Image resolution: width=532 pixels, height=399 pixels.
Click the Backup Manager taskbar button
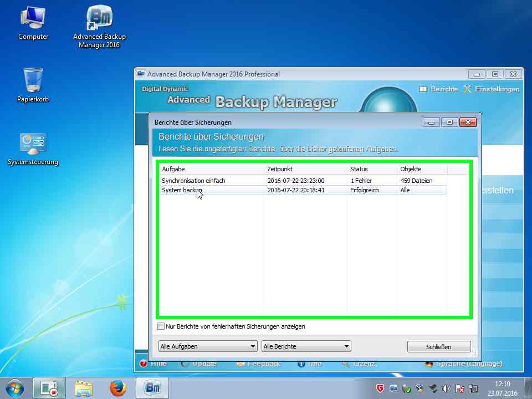[x=152, y=388]
